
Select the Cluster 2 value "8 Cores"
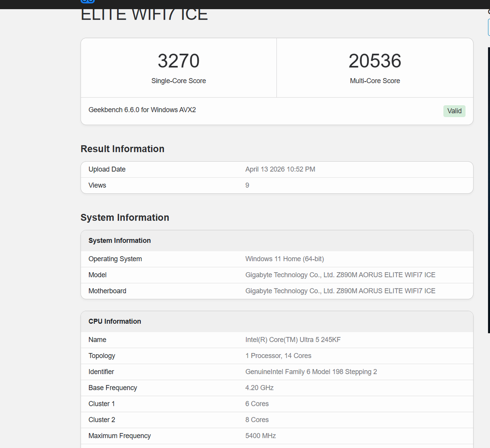coord(257,420)
